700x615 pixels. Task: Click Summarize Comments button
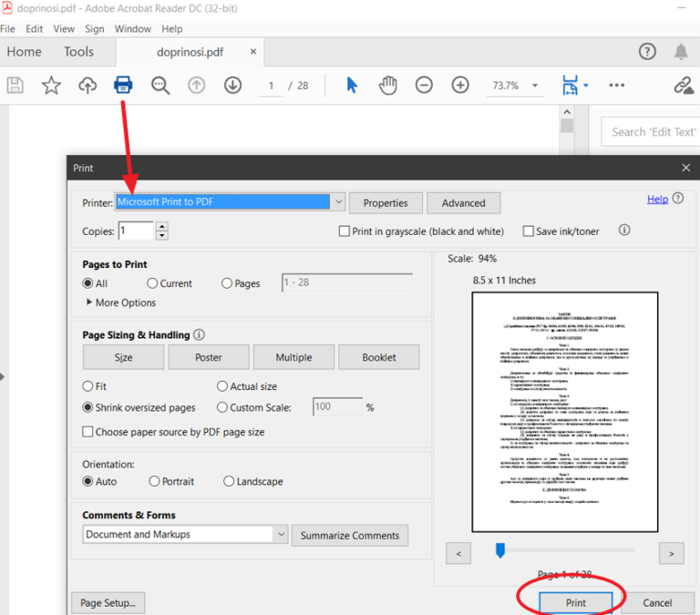coord(350,535)
